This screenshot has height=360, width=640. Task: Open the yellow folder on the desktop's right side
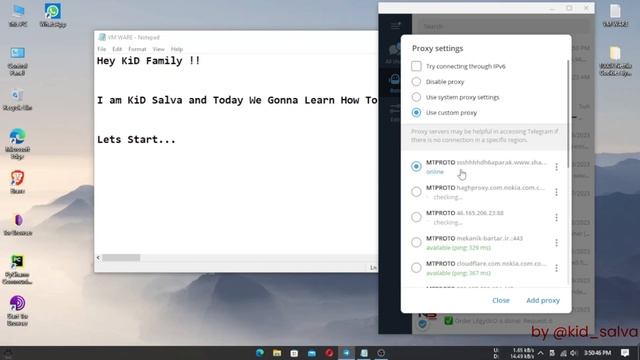tap(616, 61)
